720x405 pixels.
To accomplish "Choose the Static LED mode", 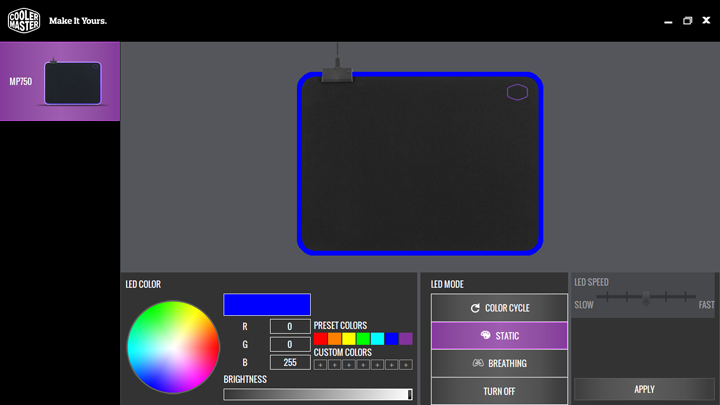I will (499, 336).
